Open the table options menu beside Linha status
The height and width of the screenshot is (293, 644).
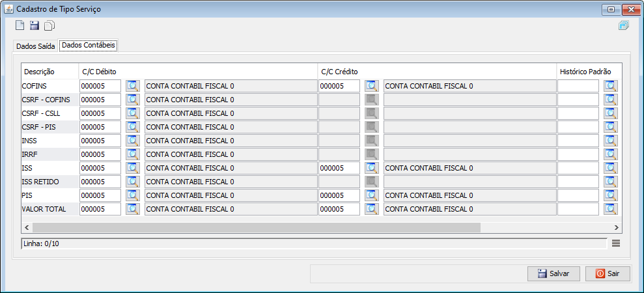click(615, 244)
